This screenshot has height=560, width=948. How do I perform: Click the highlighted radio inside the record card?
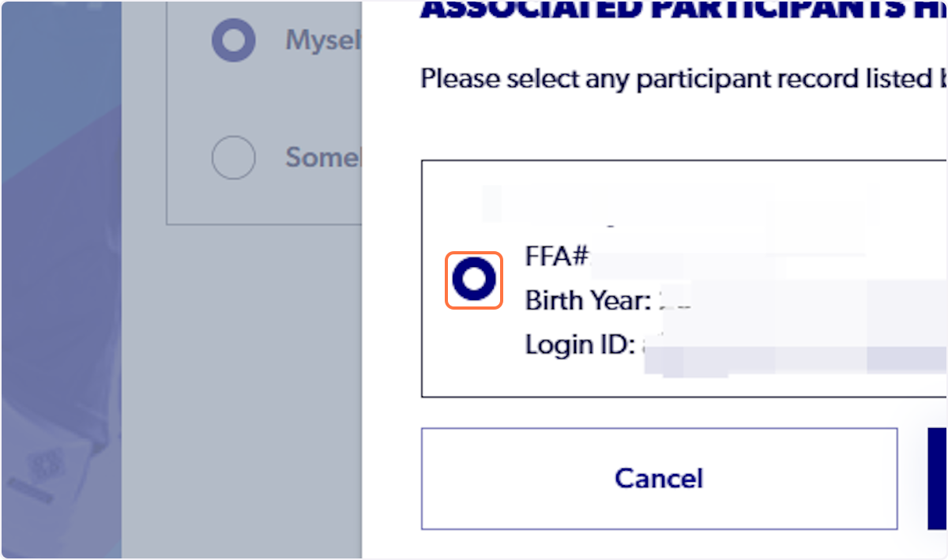pos(473,280)
